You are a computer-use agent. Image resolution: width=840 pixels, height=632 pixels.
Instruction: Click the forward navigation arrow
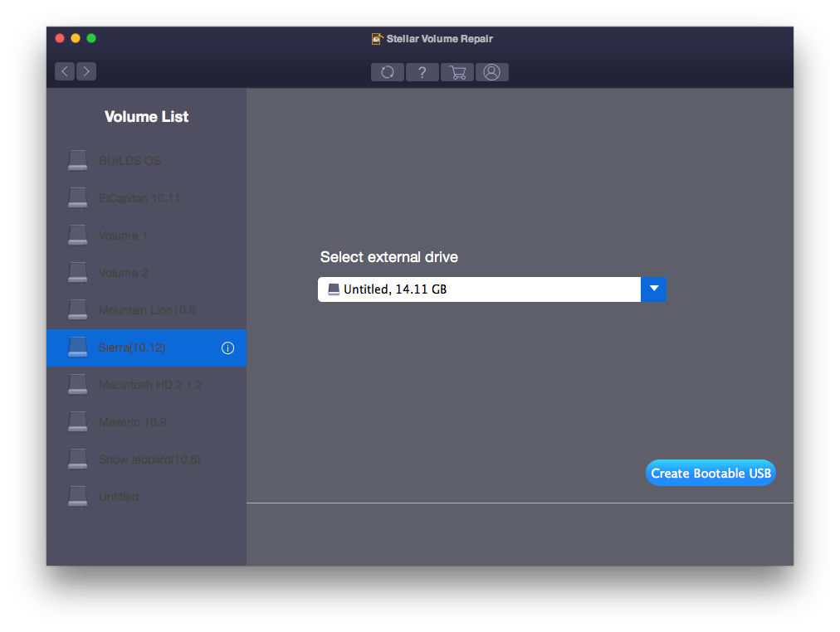[x=86, y=71]
